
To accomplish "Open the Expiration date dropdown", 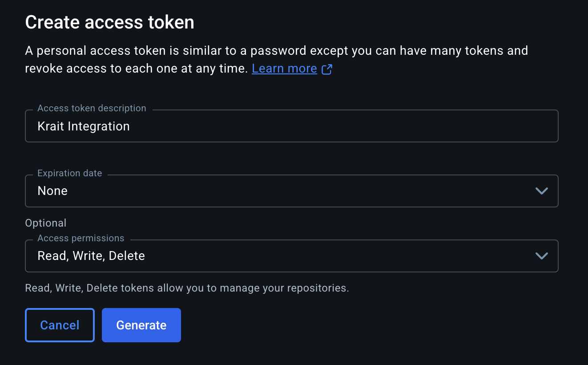I will [291, 191].
